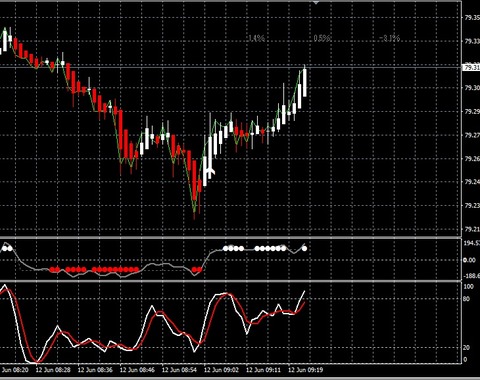Click the 20 level on stochastic scale
Image resolution: width=480 pixels, height=380 pixels.
467,348
